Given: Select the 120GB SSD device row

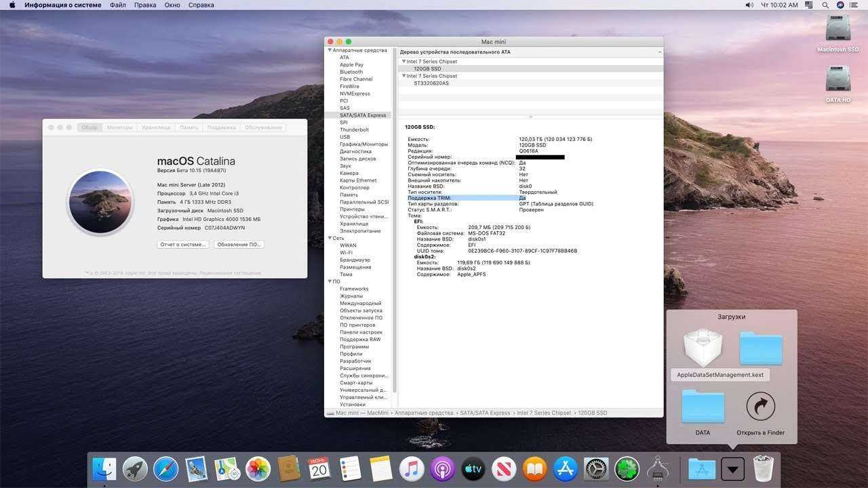Looking at the screenshot, I should click(x=530, y=68).
